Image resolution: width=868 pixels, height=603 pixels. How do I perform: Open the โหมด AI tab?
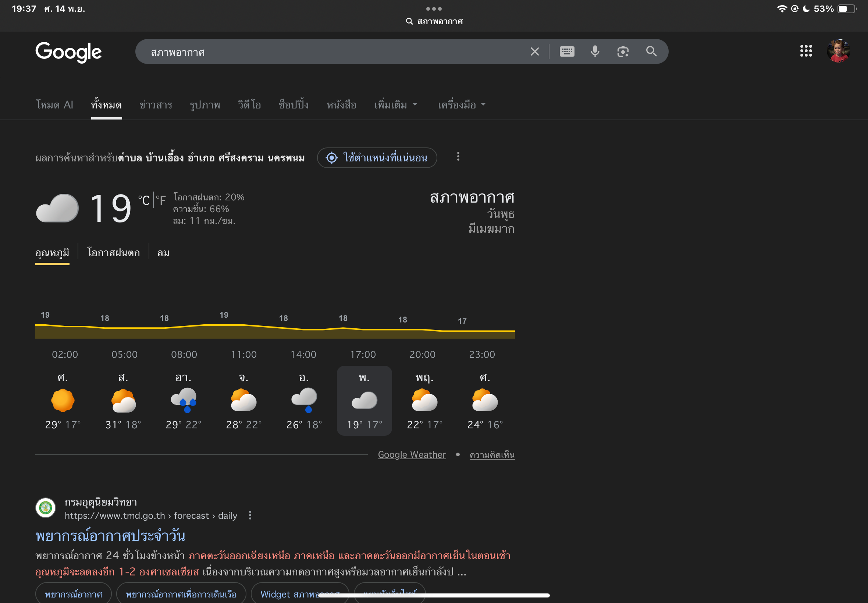[54, 105]
